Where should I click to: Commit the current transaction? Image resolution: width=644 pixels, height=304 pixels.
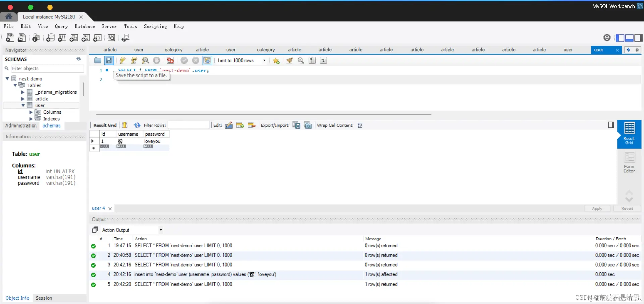pyautogui.click(x=184, y=60)
